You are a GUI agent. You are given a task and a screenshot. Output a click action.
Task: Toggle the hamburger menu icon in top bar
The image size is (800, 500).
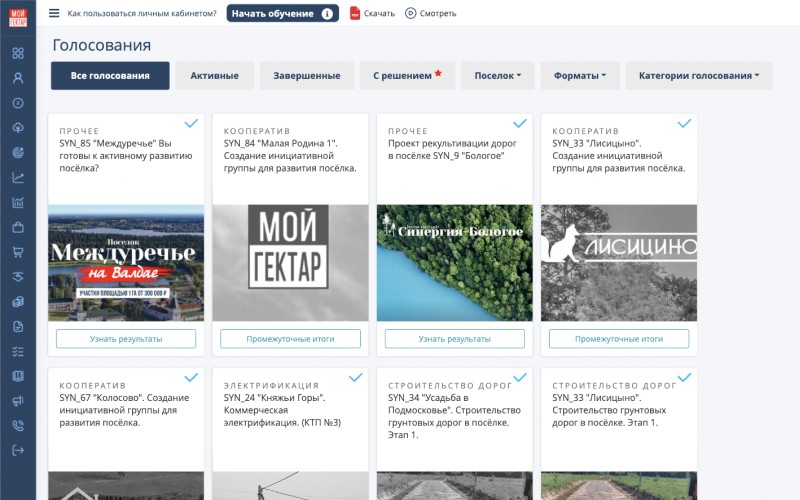(x=54, y=13)
